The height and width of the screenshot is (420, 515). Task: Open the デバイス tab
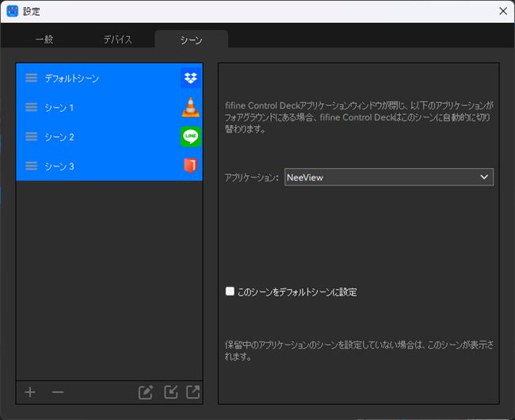[117, 40]
